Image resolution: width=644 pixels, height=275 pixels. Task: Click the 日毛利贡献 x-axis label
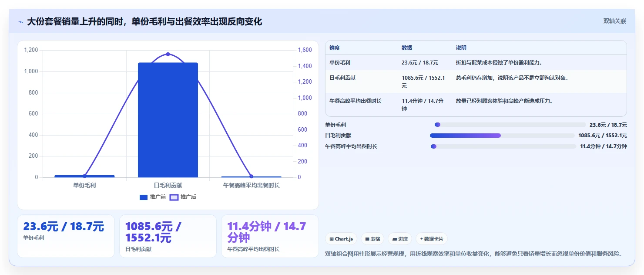click(168, 185)
